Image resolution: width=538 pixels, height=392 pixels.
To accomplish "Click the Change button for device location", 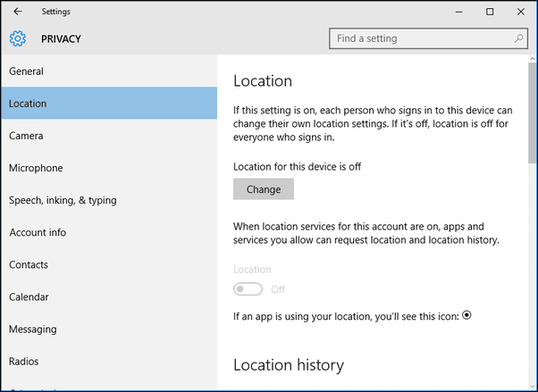I will coord(264,189).
